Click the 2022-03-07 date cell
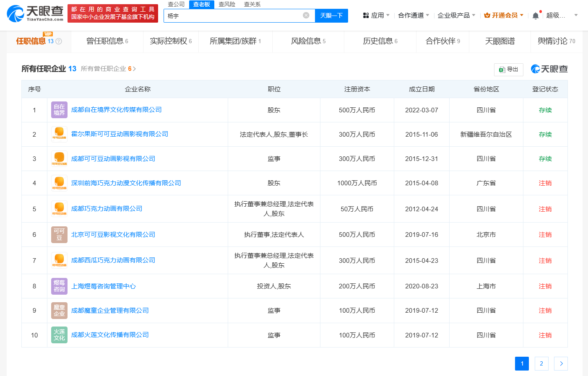 coord(421,110)
